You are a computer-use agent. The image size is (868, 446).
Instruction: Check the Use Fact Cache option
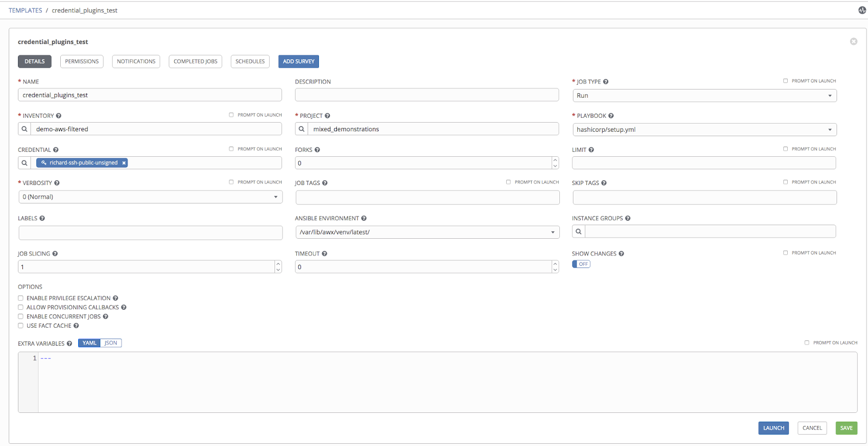click(x=21, y=326)
